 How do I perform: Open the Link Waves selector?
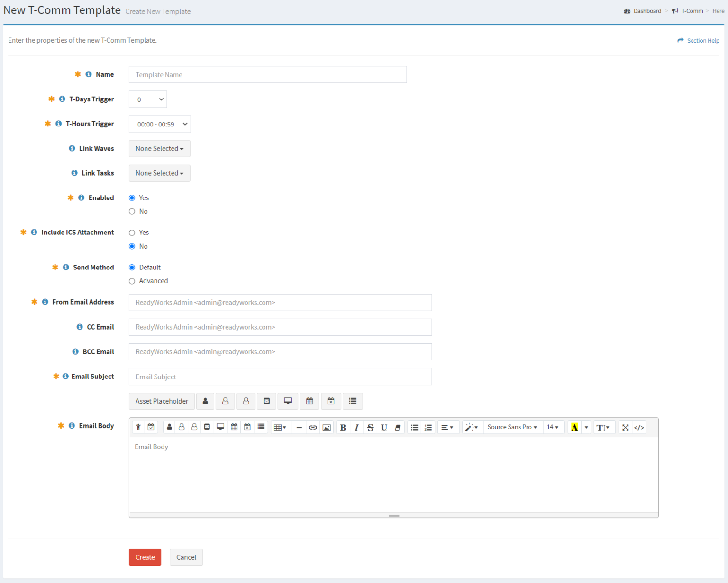point(159,148)
